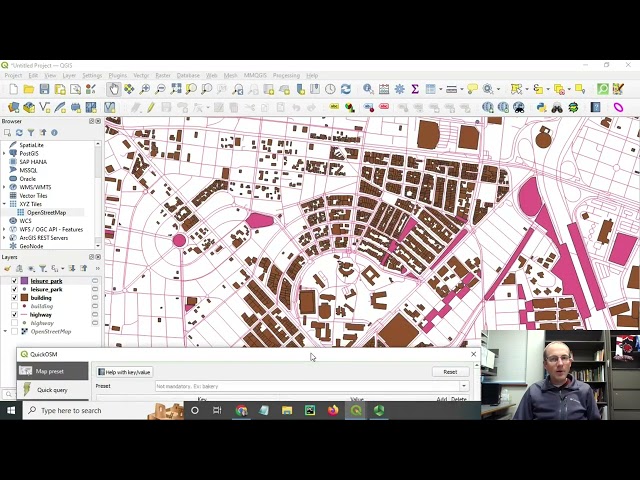
Task: Click the yellow abc layer labeling icon
Action: [x=334, y=107]
